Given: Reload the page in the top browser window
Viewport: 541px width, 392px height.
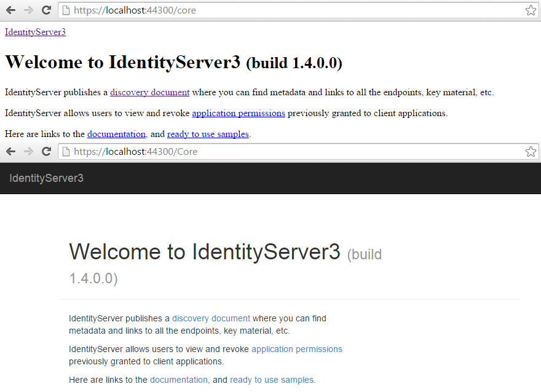Looking at the screenshot, I should tap(46, 10).
